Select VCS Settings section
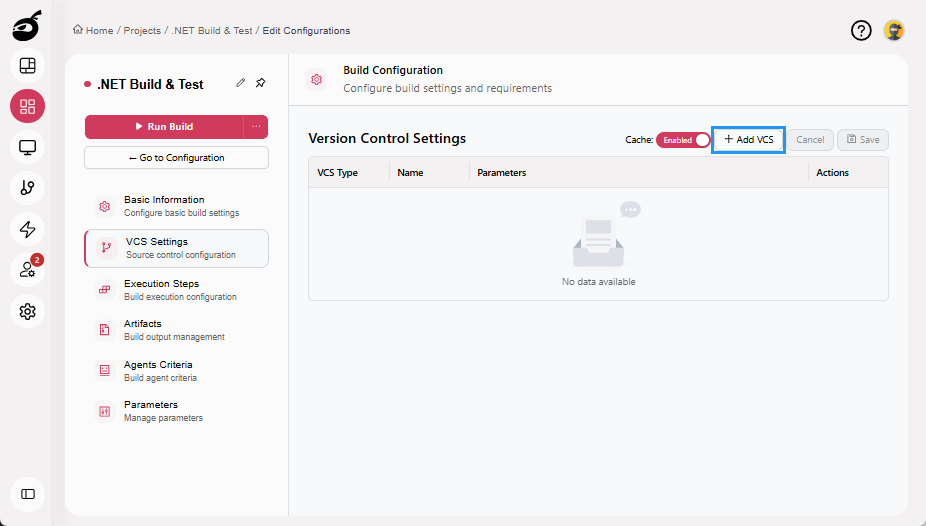This screenshot has height=526, width=926. coord(177,248)
